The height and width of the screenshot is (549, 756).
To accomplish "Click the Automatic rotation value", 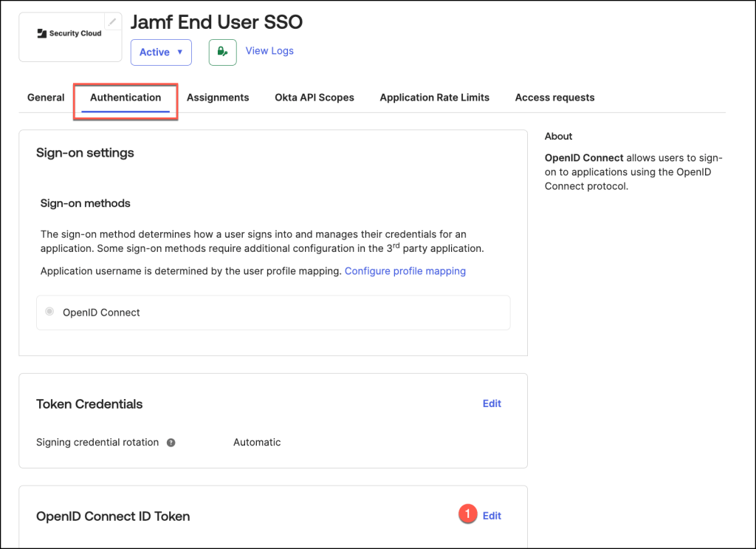I will point(257,443).
